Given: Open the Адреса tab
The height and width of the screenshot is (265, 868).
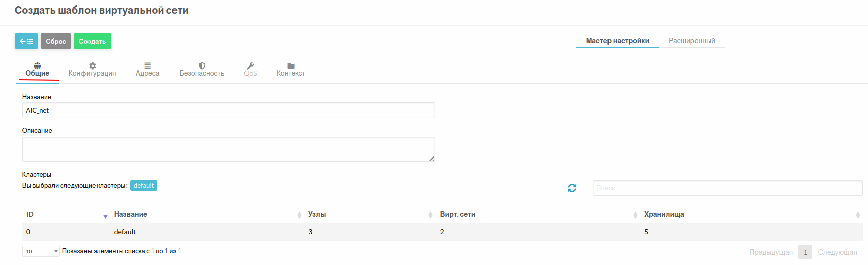Looking at the screenshot, I should [x=147, y=70].
